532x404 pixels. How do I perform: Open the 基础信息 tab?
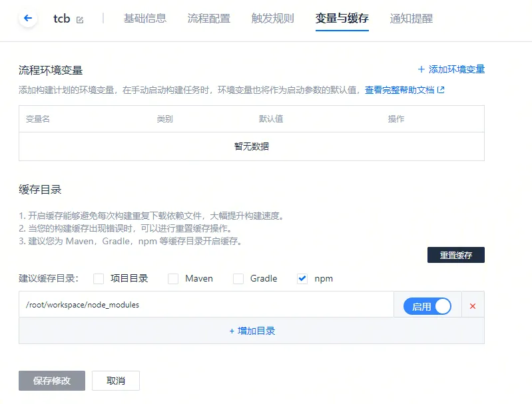144,19
